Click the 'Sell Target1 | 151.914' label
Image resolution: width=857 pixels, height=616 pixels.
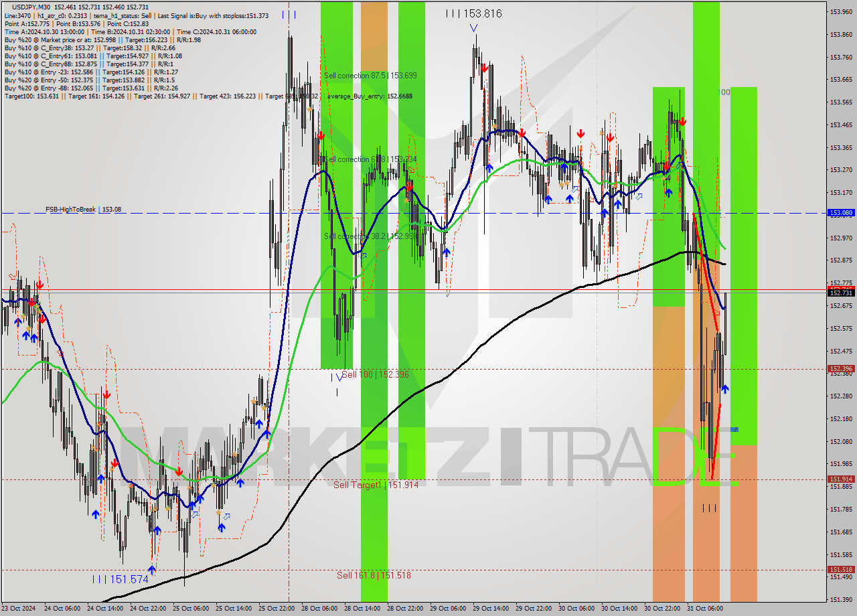[376, 485]
